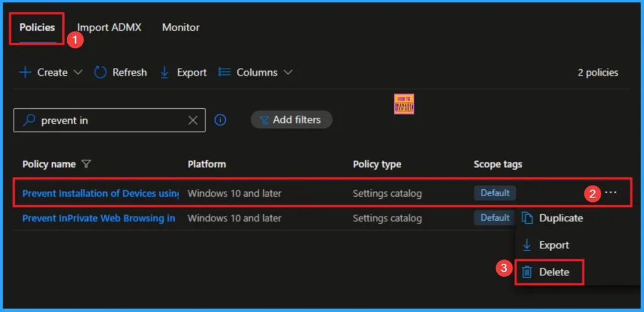Click the '2 policies' count text
Image resolution: width=644 pixels, height=312 pixels.
point(597,73)
